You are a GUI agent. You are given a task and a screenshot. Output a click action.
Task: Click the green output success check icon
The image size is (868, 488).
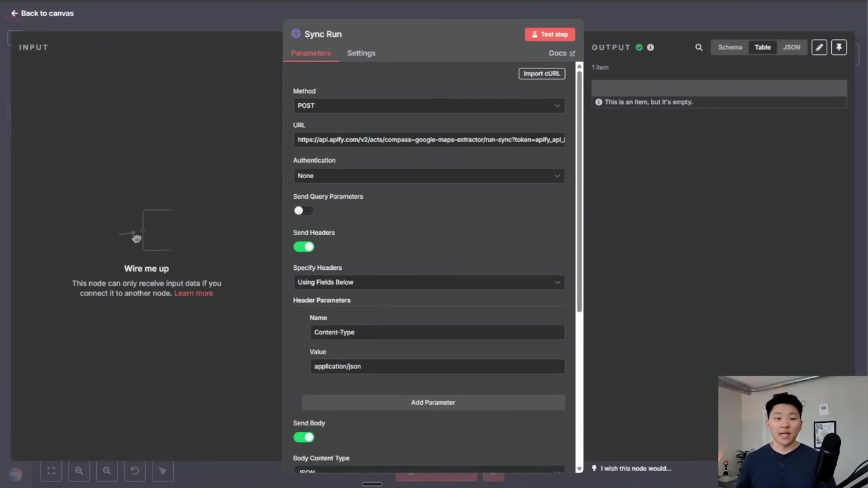(639, 47)
